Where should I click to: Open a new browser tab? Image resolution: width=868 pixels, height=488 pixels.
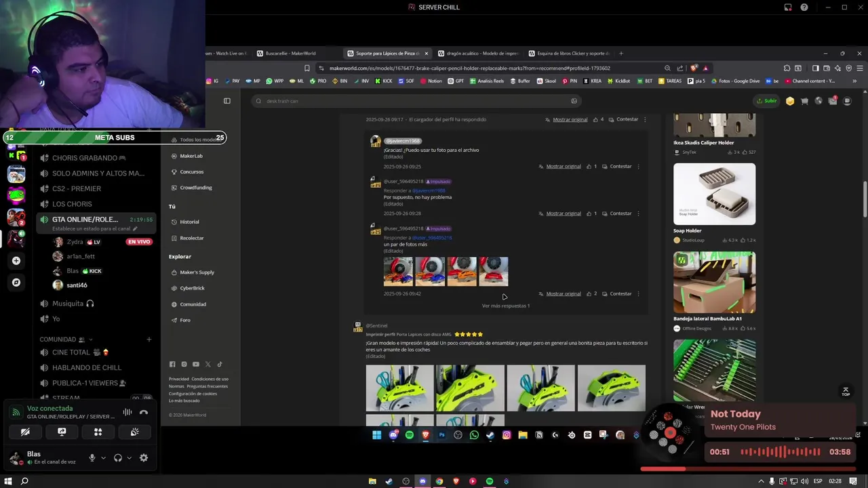tap(621, 54)
